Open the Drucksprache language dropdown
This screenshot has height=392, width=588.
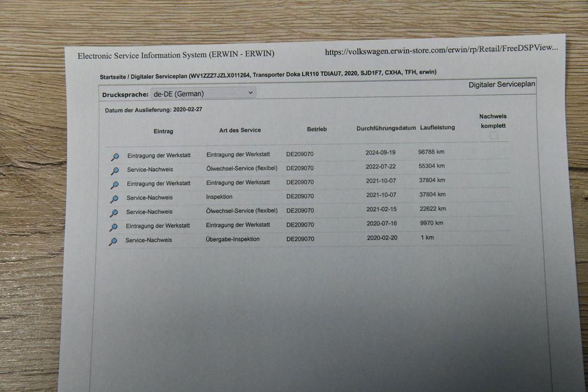tap(203, 93)
